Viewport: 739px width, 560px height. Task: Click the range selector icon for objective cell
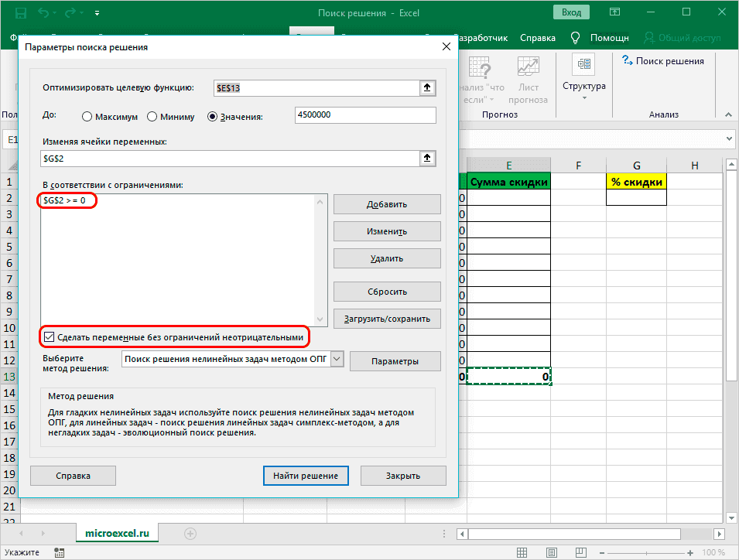426,88
